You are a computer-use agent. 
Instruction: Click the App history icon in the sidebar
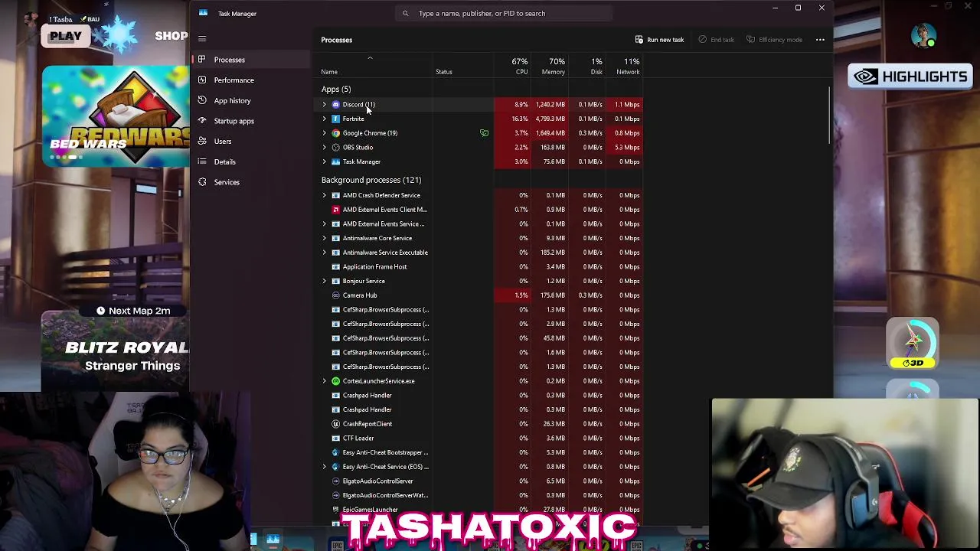point(201,100)
